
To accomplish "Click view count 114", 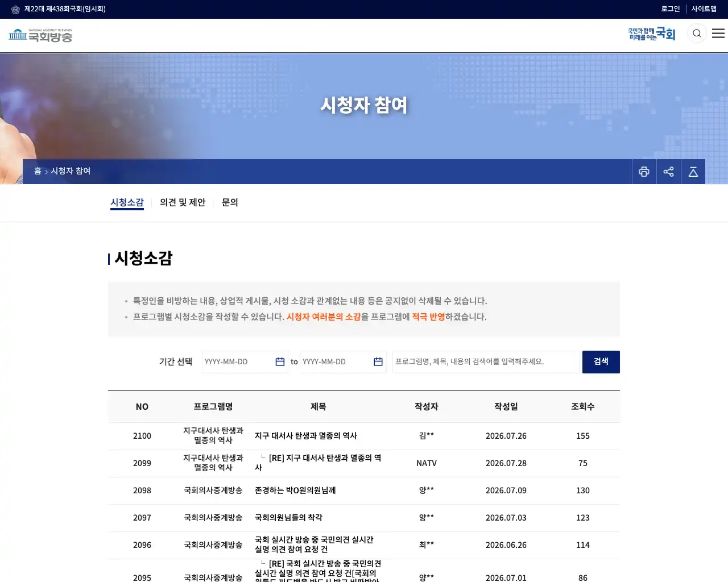I will (583, 545).
